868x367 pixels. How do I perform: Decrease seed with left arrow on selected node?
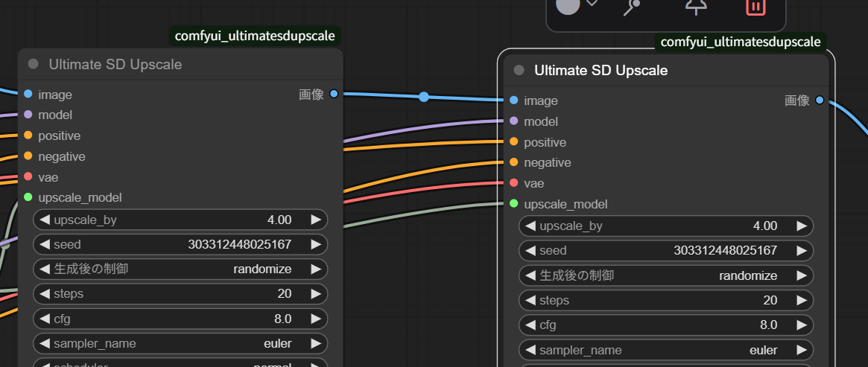[530, 250]
